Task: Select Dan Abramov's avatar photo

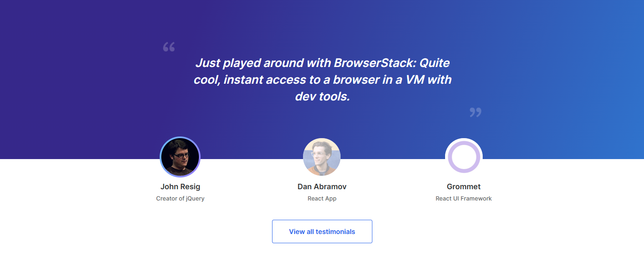Action: click(322, 157)
